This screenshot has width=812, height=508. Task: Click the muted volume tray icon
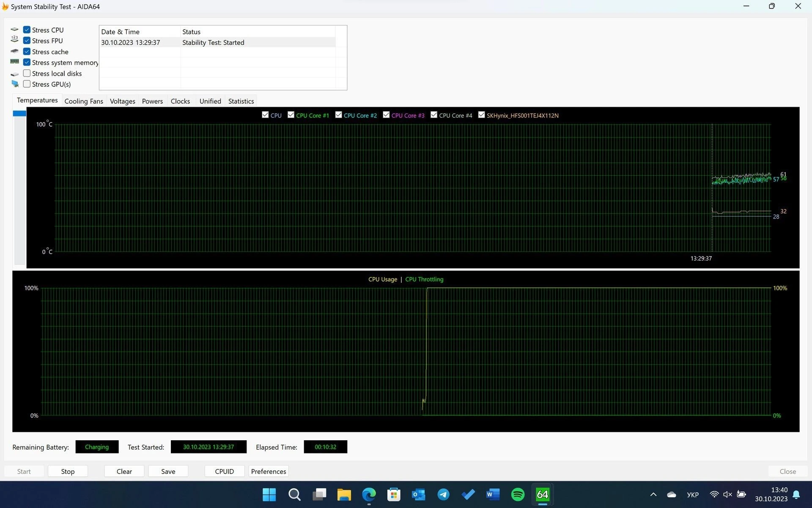[x=727, y=494]
